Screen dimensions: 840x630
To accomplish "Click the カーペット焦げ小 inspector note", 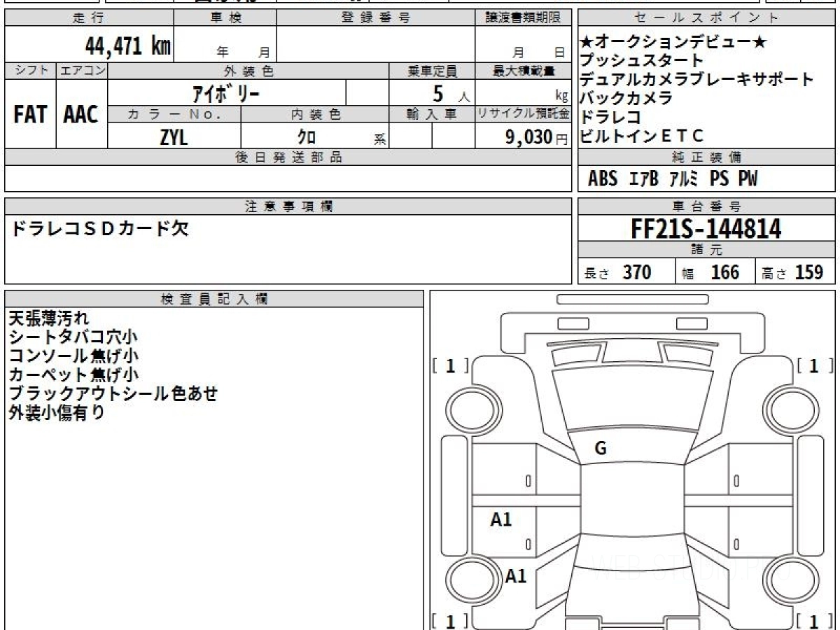I will [73, 374].
